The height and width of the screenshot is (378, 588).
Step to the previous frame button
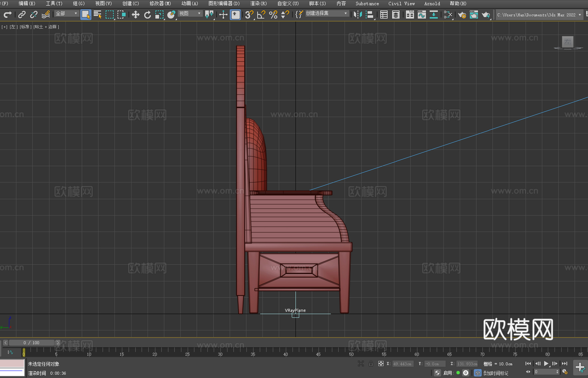[x=538, y=364]
